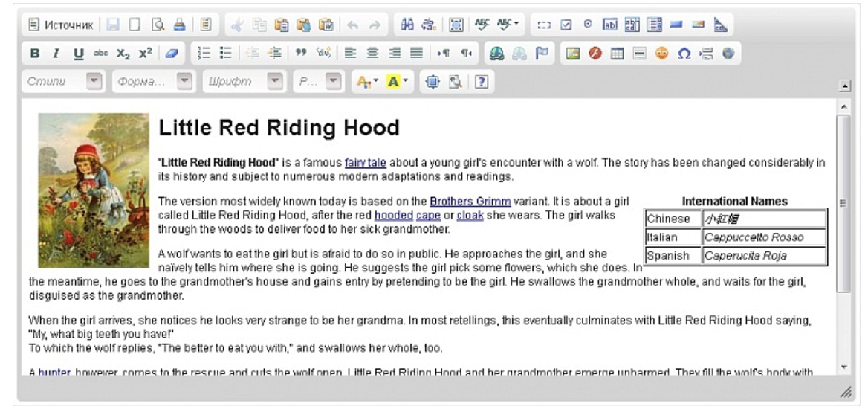Open the Replace dialog icon

(429, 25)
